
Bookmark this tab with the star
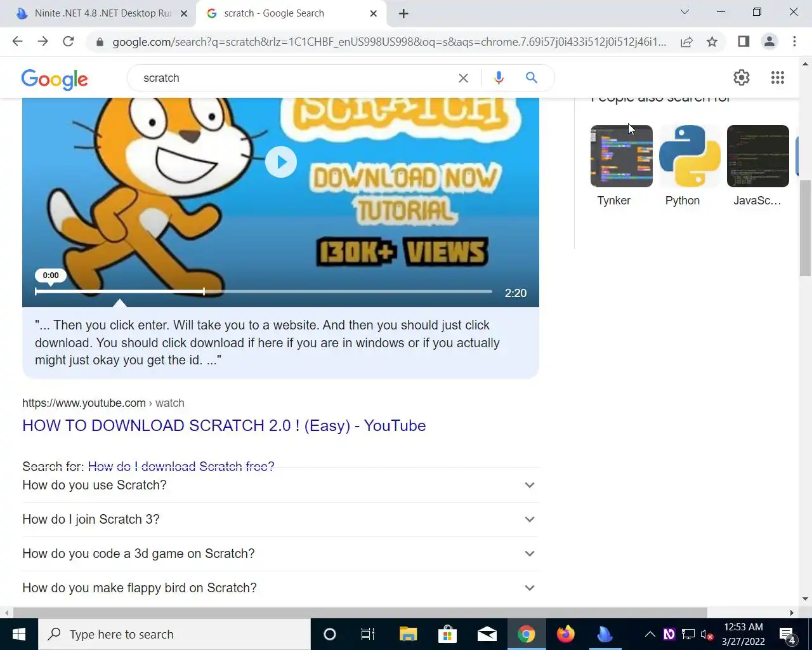point(712,42)
